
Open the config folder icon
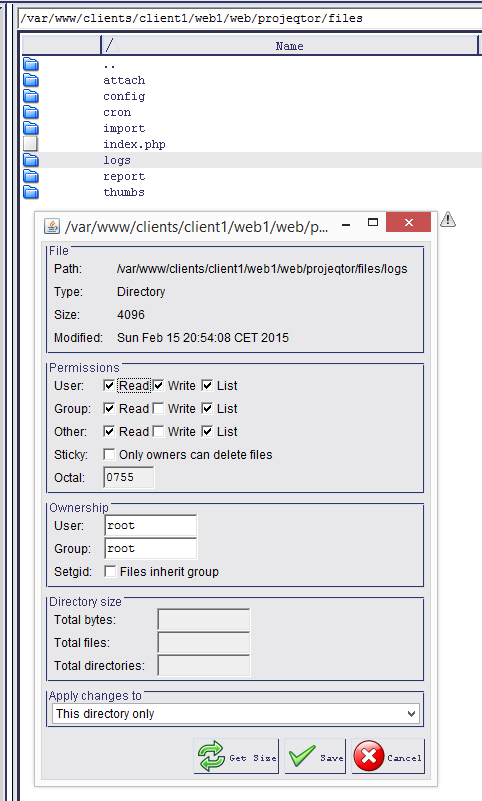coord(31,96)
